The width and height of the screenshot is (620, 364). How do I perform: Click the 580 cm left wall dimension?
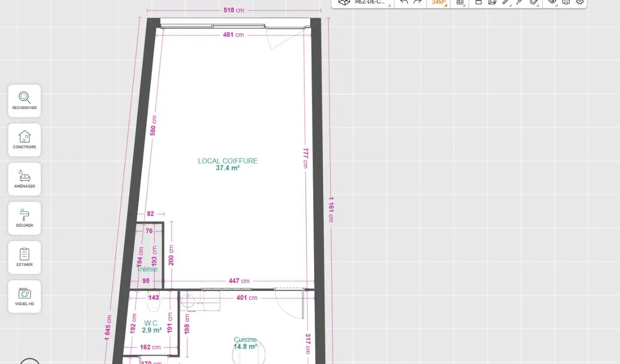153,125
